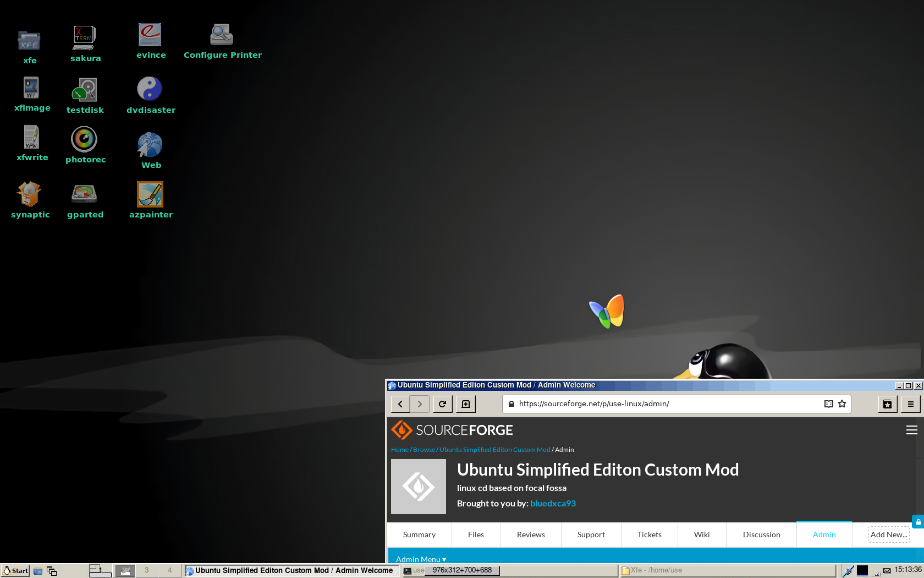This screenshot has height=578, width=924.
Task: Switch to the Discussion tab
Action: [x=762, y=535]
